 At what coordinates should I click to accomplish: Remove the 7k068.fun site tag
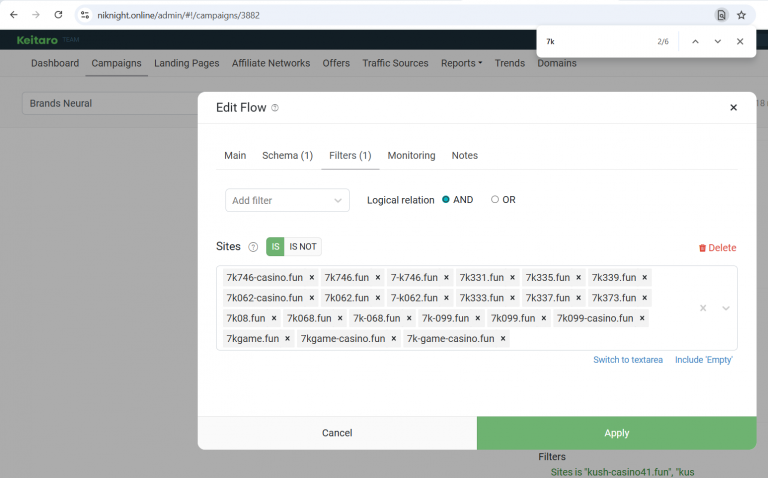click(340, 318)
